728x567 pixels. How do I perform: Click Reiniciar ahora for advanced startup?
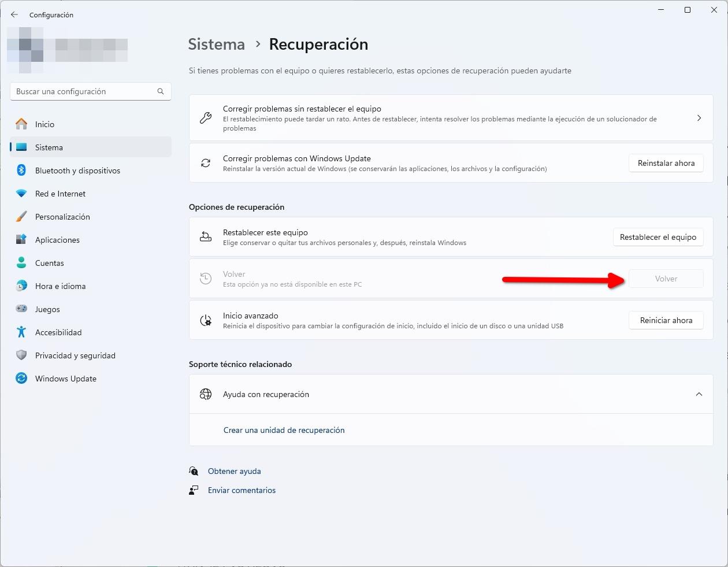(x=666, y=320)
